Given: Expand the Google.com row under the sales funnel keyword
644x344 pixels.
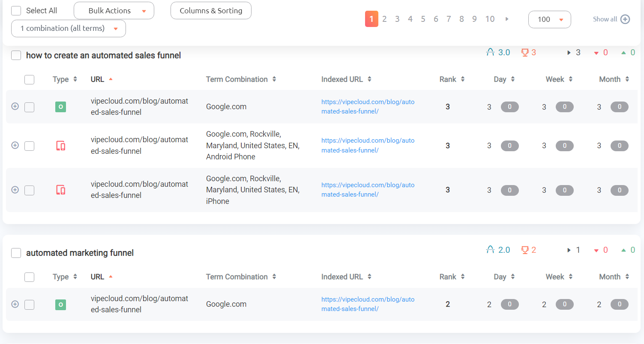Looking at the screenshot, I should (x=15, y=106).
